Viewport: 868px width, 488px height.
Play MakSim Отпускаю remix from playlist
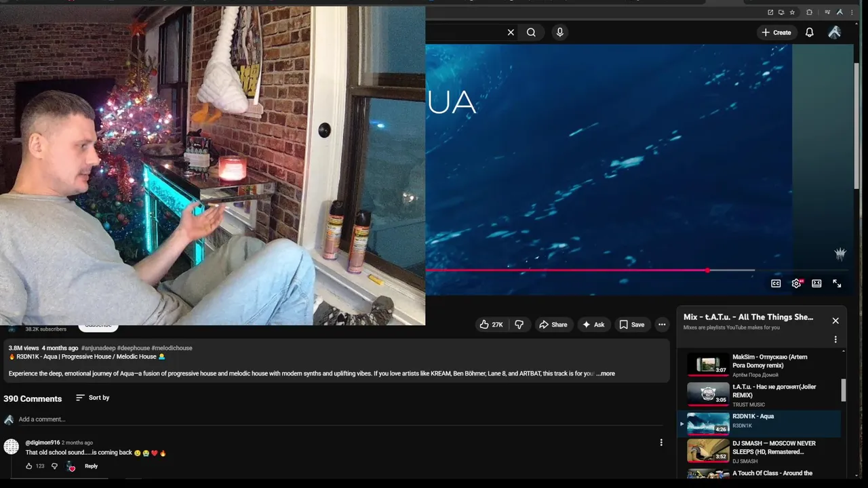click(x=759, y=365)
